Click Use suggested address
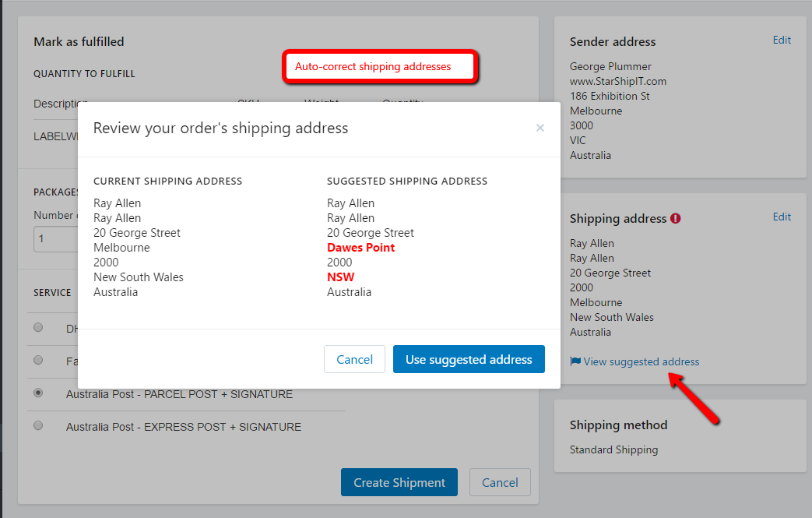The width and height of the screenshot is (812, 518). pos(468,359)
